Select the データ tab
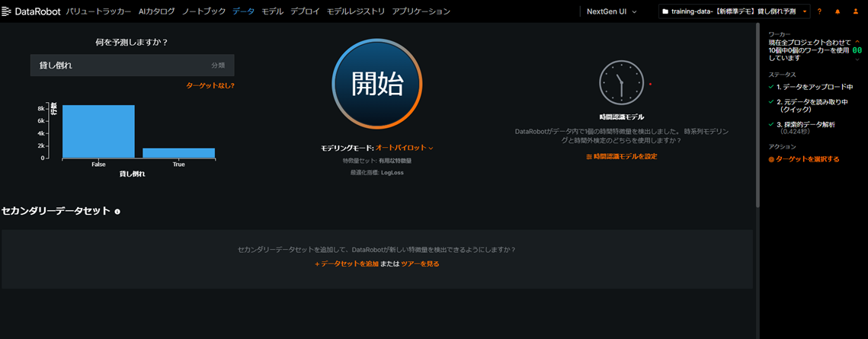The width and height of the screenshot is (868, 339). pos(244,11)
